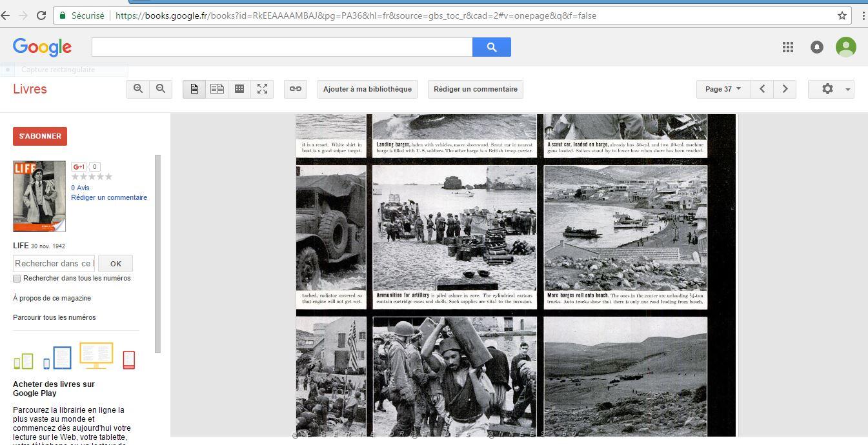Image resolution: width=868 pixels, height=445 pixels.
Task: Open the Page 37 dropdown
Action: (723, 89)
